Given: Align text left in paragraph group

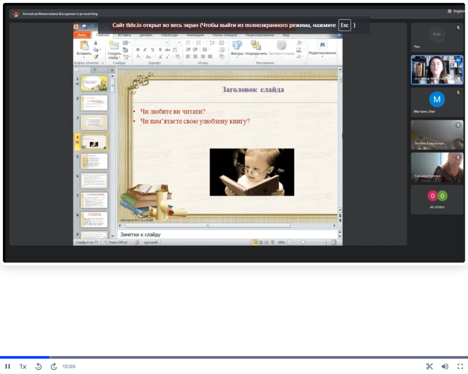Looking at the screenshot, I should point(188,57).
